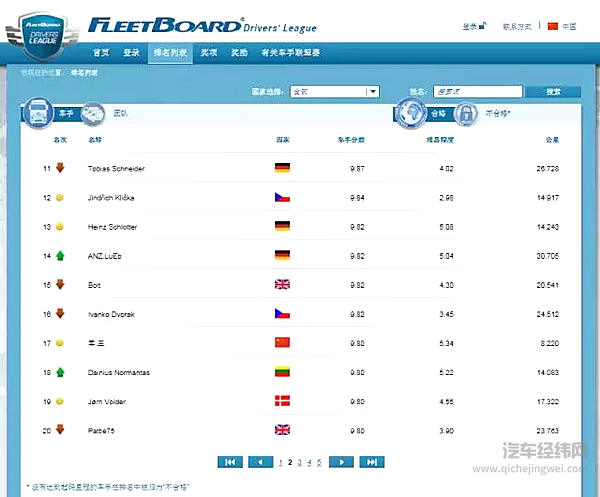Screen dimensions: 600x497
Task: Click the 合格 (qualified) globe icon
Action: [x=413, y=114]
